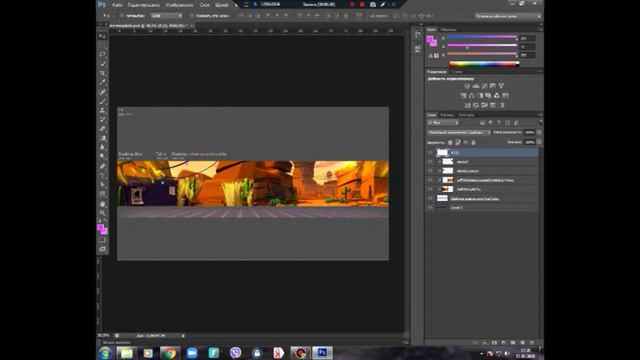The width and height of the screenshot is (640, 360).
Task: Open the layer filter kind dropdown
Action: (x=443, y=122)
